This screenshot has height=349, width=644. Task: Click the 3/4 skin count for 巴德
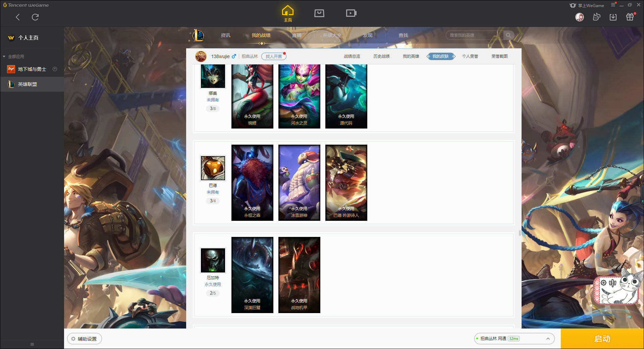[x=213, y=201]
